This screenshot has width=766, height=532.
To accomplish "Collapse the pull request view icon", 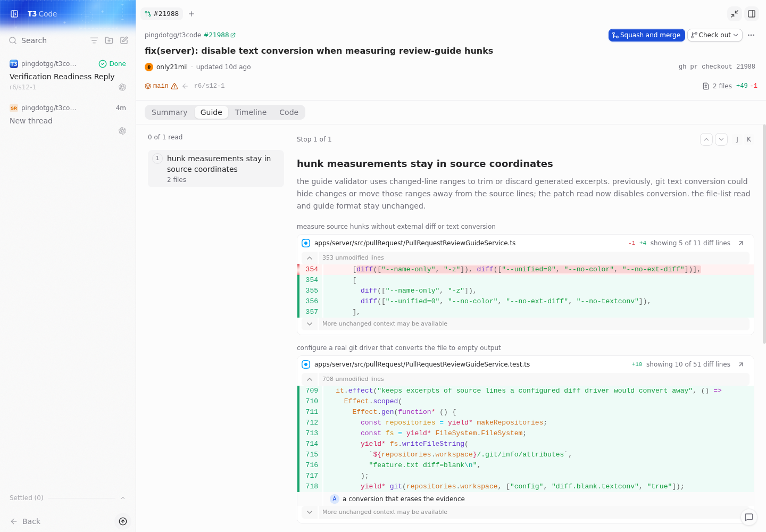I will pyautogui.click(x=735, y=14).
